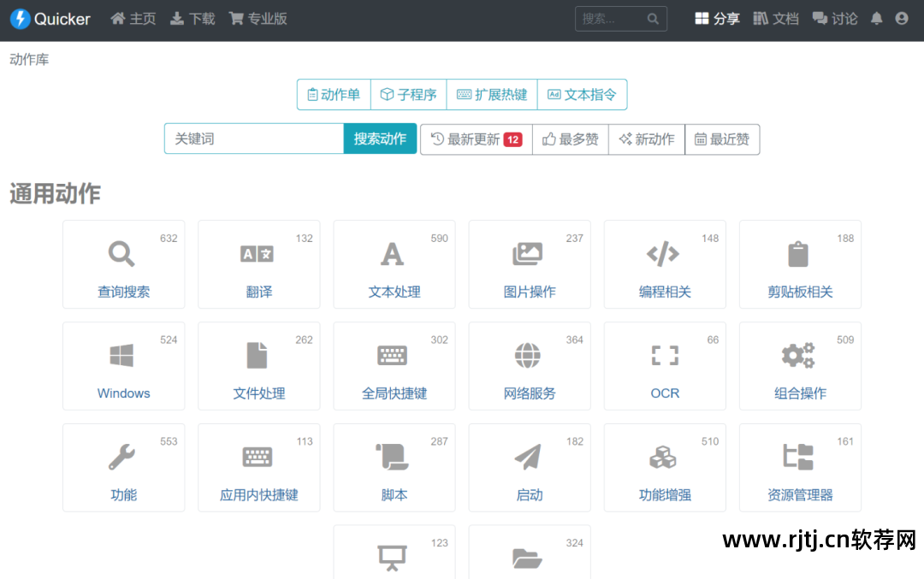The width and height of the screenshot is (924, 579).
Task: Open the 最新更新 list with 12 updates
Action: point(476,139)
